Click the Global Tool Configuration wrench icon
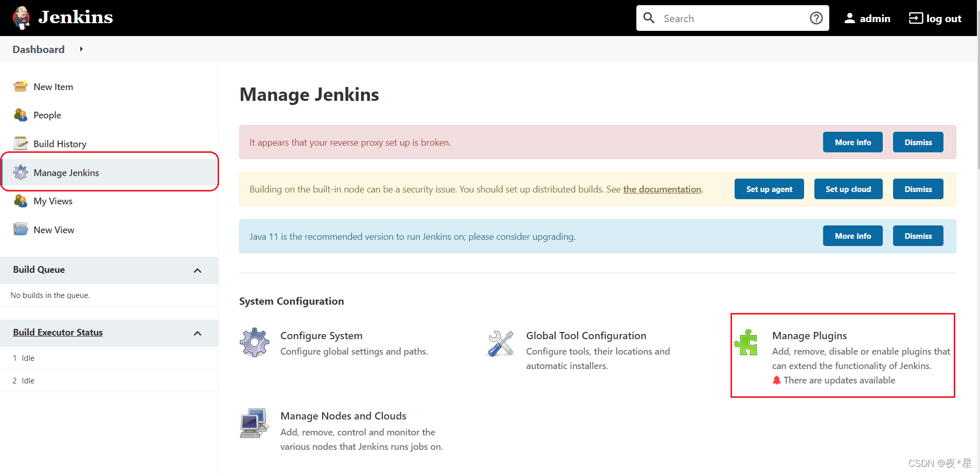This screenshot has width=980, height=473. click(x=500, y=343)
